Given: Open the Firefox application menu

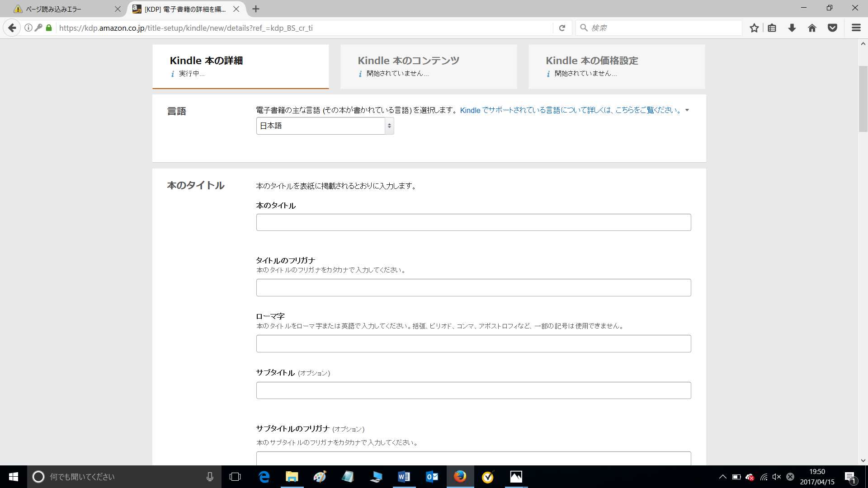Looking at the screenshot, I should (x=856, y=28).
